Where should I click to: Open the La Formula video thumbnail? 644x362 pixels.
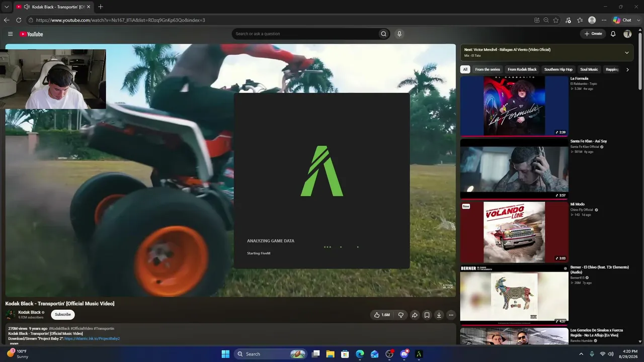coord(514,106)
